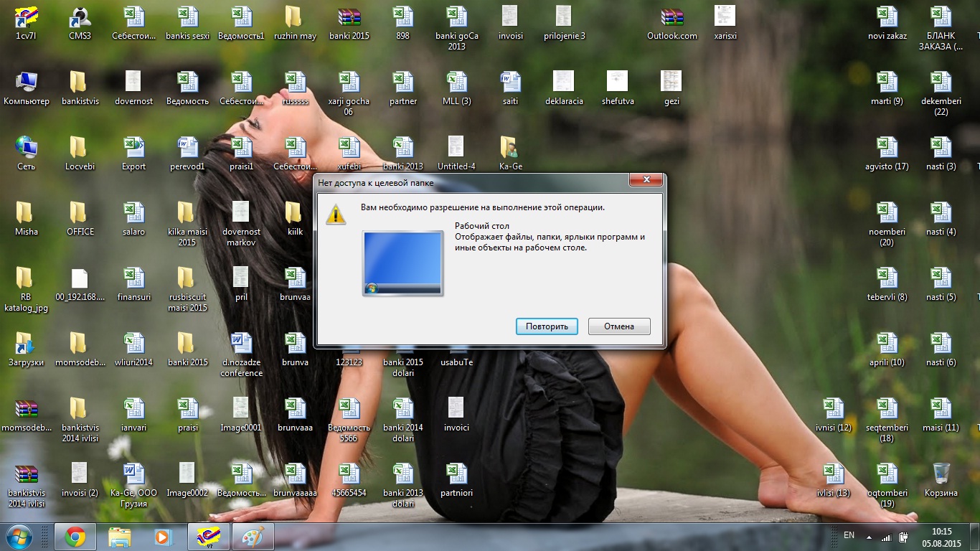The height and width of the screenshot is (551, 980).
Task: Select the tebervli (8) spreadsheet
Action: click(x=887, y=284)
